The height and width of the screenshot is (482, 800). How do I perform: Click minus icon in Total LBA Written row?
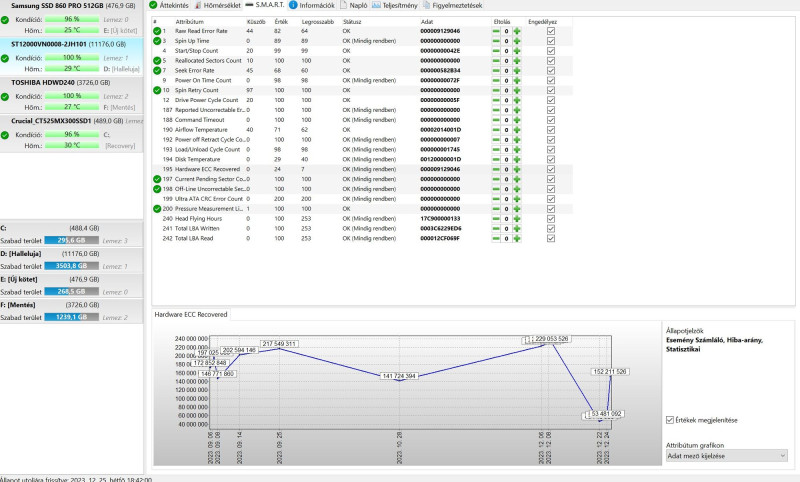pyautogui.click(x=496, y=229)
